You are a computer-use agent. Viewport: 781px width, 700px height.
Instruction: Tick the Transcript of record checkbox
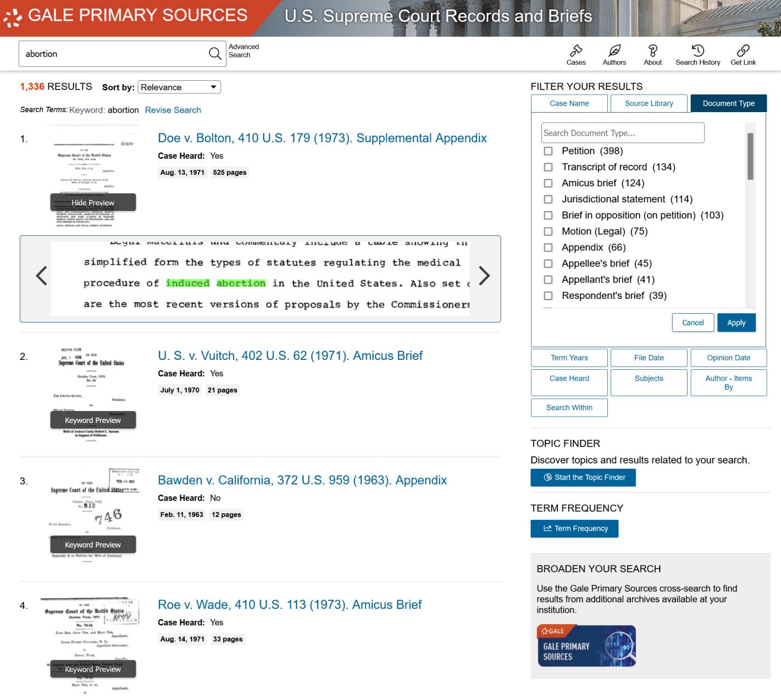coord(548,166)
